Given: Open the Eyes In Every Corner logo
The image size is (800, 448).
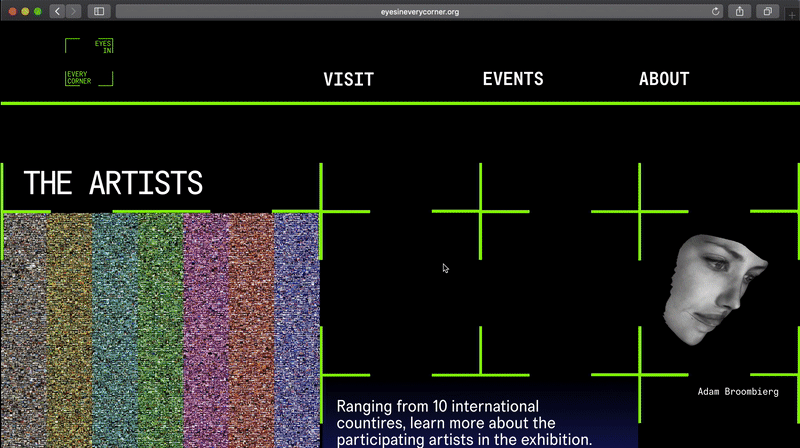Looking at the screenshot, I should coord(89,62).
